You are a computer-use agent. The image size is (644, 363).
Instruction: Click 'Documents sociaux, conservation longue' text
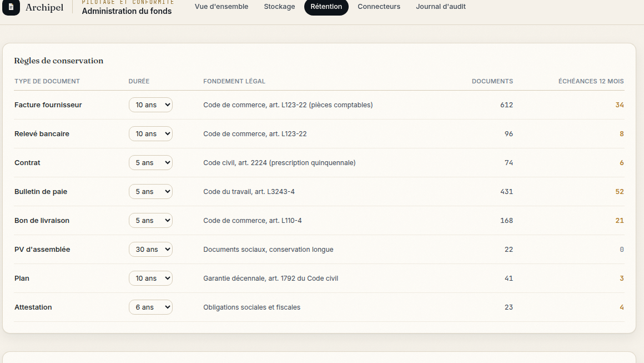[268, 250]
